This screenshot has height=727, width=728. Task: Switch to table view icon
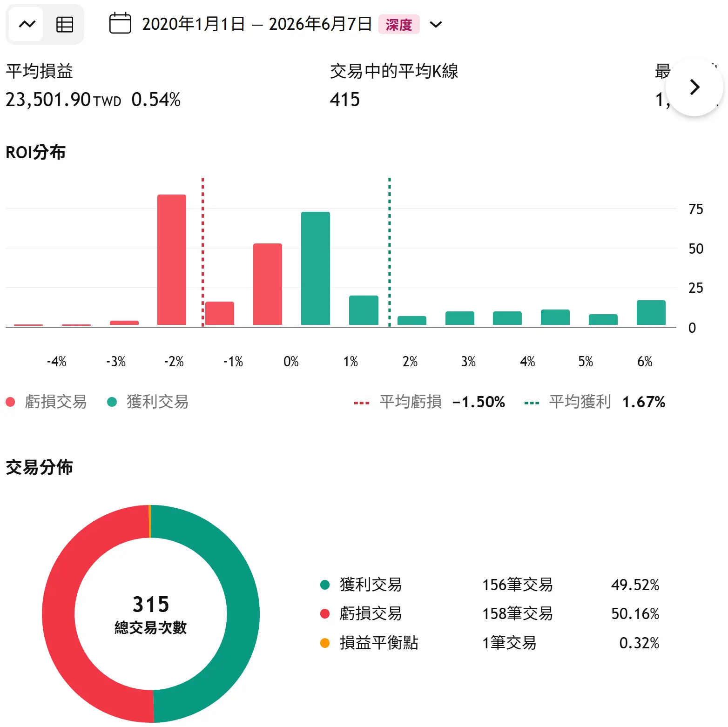point(64,24)
